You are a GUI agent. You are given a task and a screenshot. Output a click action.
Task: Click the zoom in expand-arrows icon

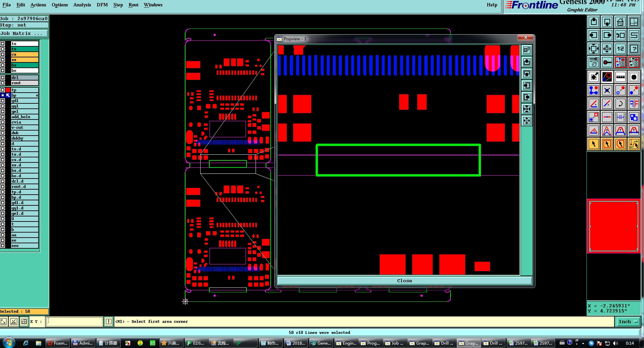point(594,49)
